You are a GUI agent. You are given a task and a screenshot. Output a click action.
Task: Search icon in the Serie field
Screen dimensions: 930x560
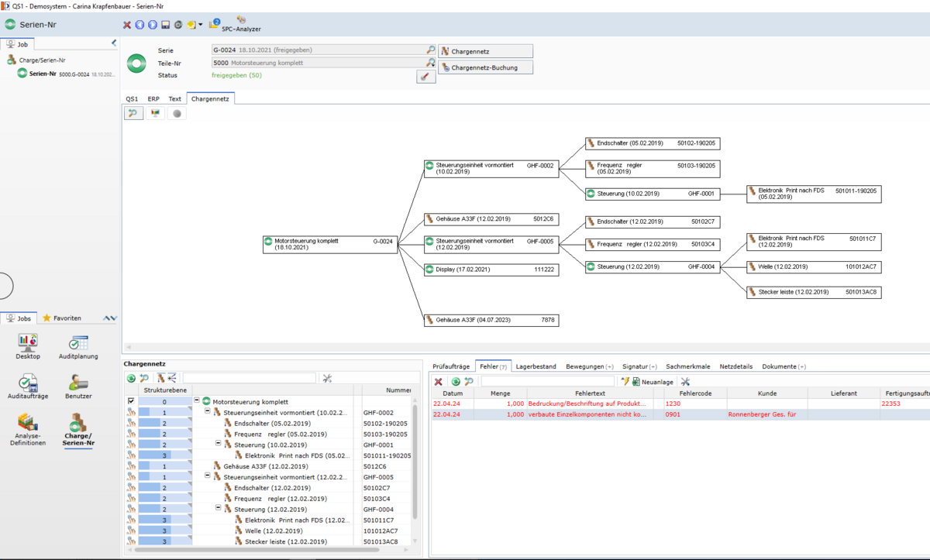tap(431, 50)
